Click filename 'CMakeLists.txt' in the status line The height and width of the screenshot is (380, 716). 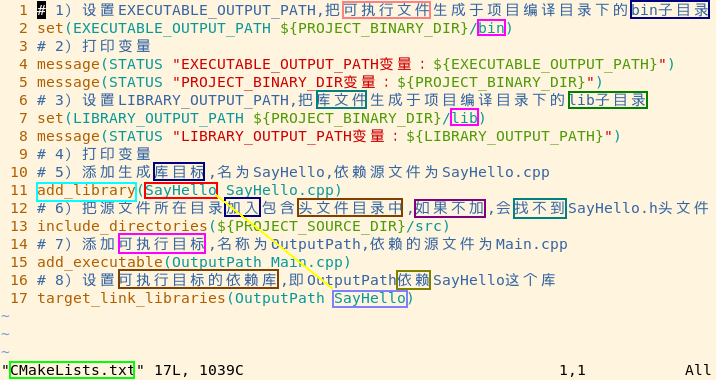72,370
